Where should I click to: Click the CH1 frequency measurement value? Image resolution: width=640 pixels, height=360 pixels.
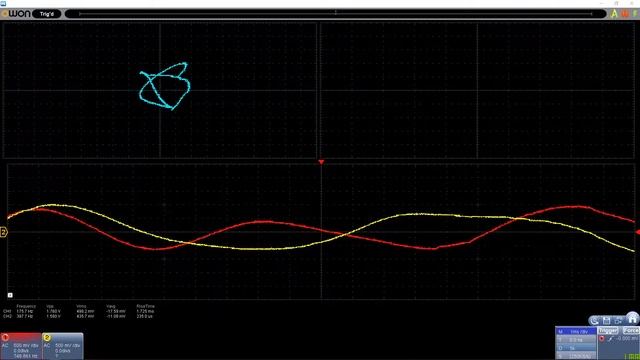(24, 311)
